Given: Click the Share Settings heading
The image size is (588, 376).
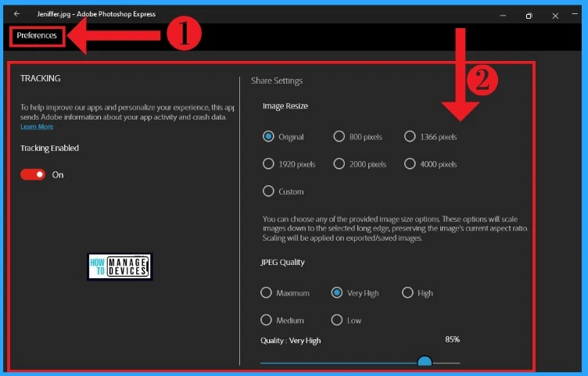Looking at the screenshot, I should [277, 81].
